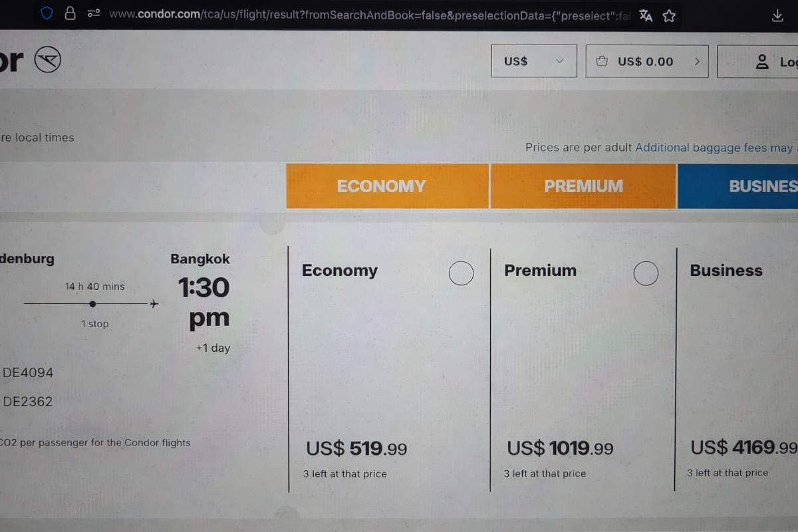
Task: Bookmark this page with star icon
Action: coord(669,15)
